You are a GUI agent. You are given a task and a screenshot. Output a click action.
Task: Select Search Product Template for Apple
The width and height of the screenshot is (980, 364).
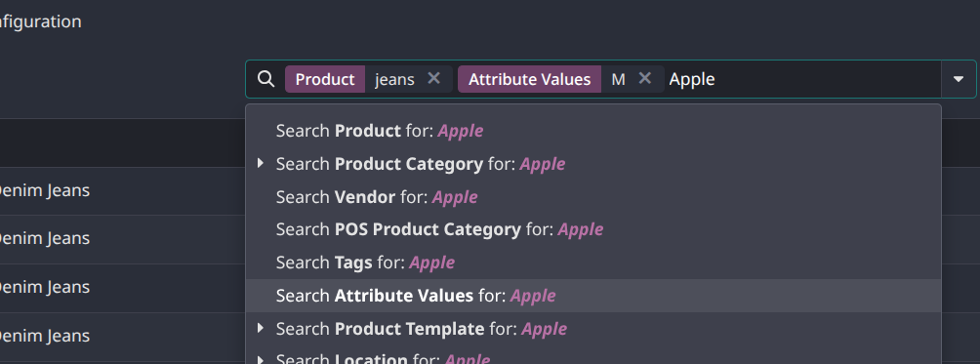[593, 329]
